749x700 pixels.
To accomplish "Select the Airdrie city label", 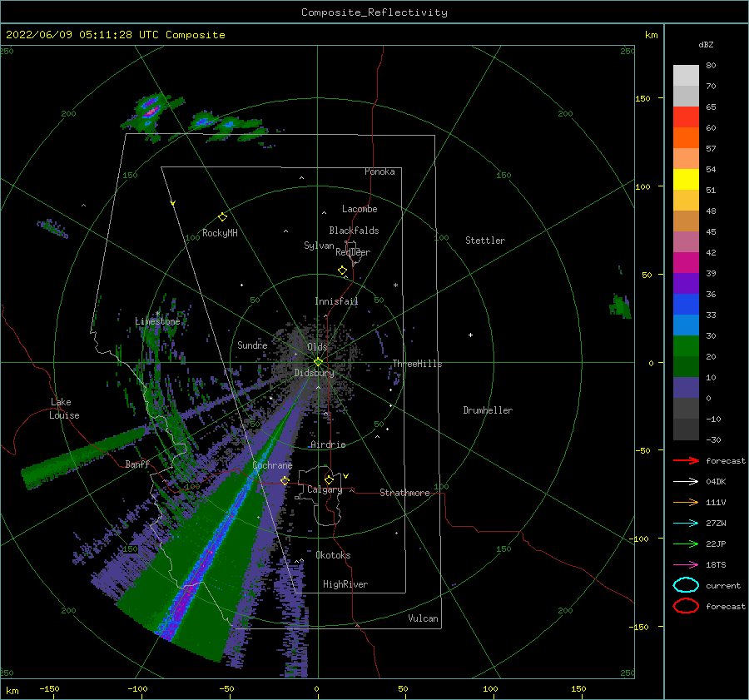I will pos(328,444).
